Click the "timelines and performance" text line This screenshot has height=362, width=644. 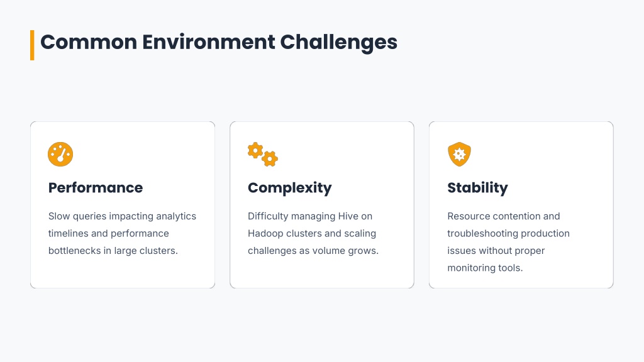(109, 233)
